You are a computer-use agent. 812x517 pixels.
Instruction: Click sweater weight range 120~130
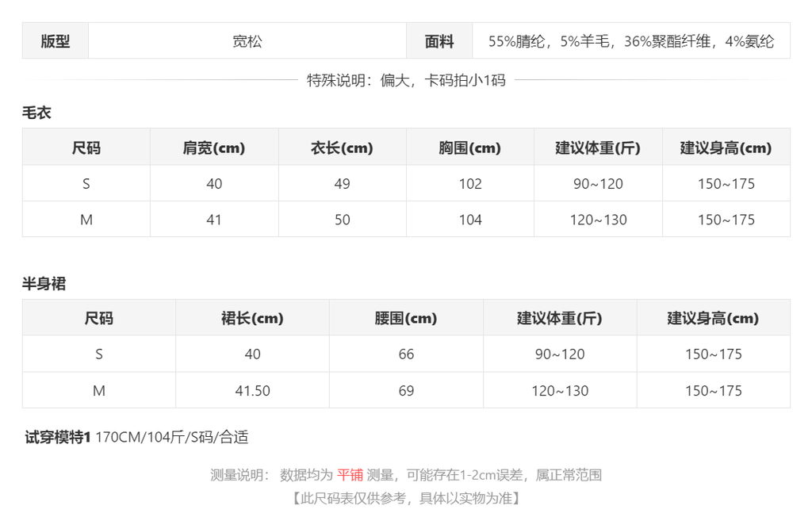click(598, 220)
